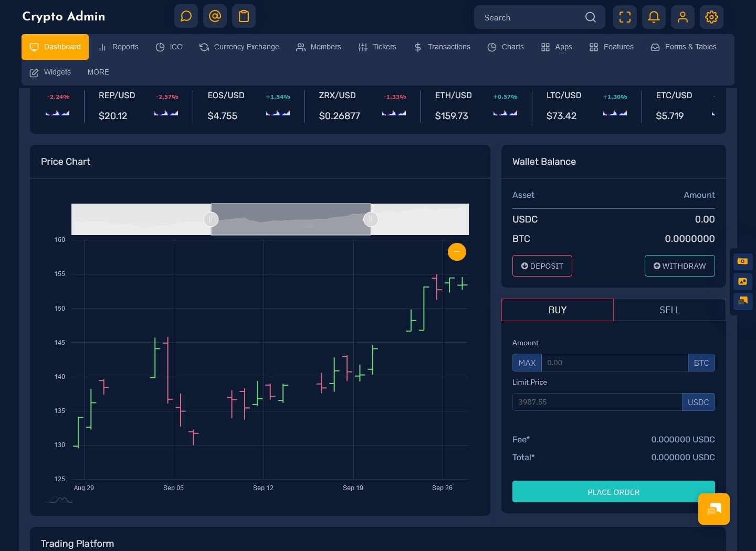Switch to the SELL tab
This screenshot has height=551, width=756.
(x=669, y=310)
